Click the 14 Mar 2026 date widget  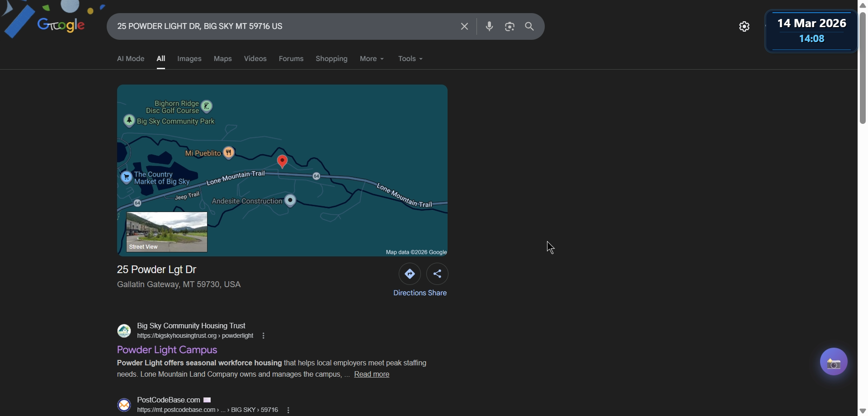811,31
